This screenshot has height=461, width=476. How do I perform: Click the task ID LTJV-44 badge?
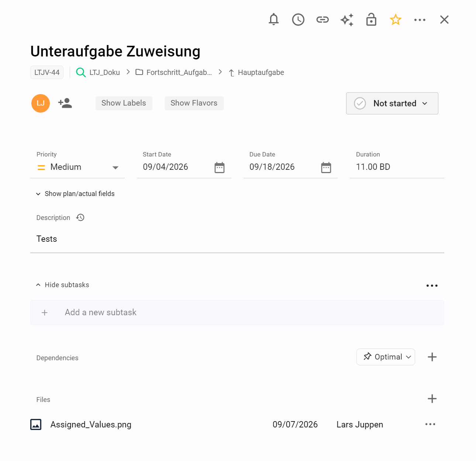47,72
